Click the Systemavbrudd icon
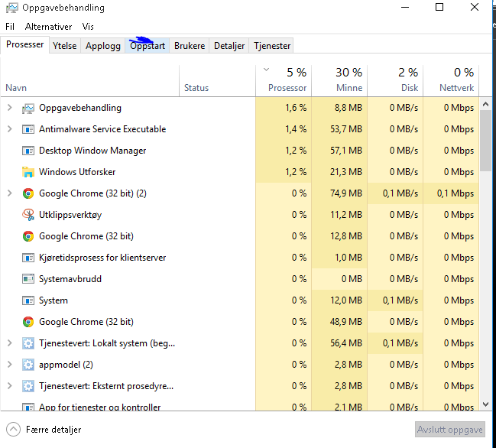Screen dimensions: 496x448 (28, 279)
